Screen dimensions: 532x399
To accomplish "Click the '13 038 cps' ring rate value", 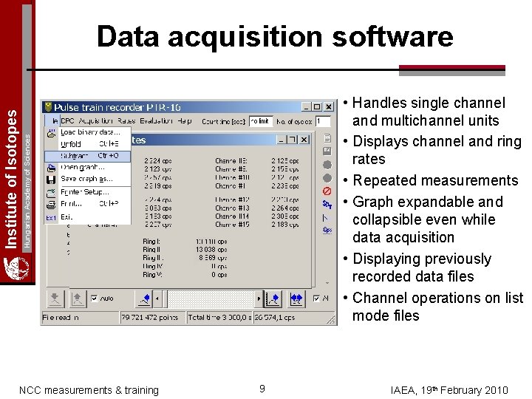I will coord(211,250).
